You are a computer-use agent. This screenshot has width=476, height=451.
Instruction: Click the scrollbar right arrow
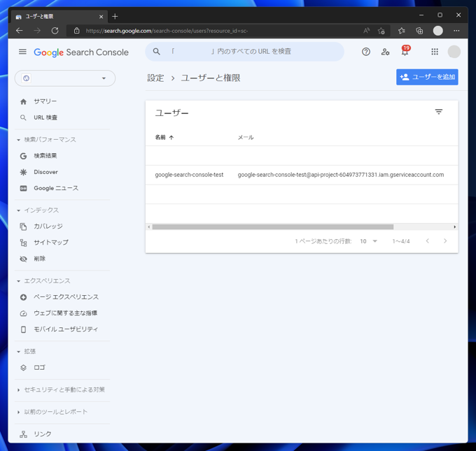[x=455, y=227]
